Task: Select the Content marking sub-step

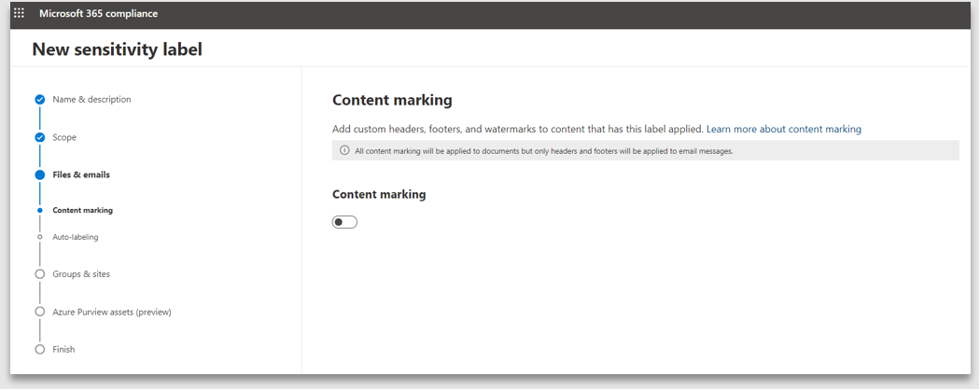Action: tap(82, 211)
